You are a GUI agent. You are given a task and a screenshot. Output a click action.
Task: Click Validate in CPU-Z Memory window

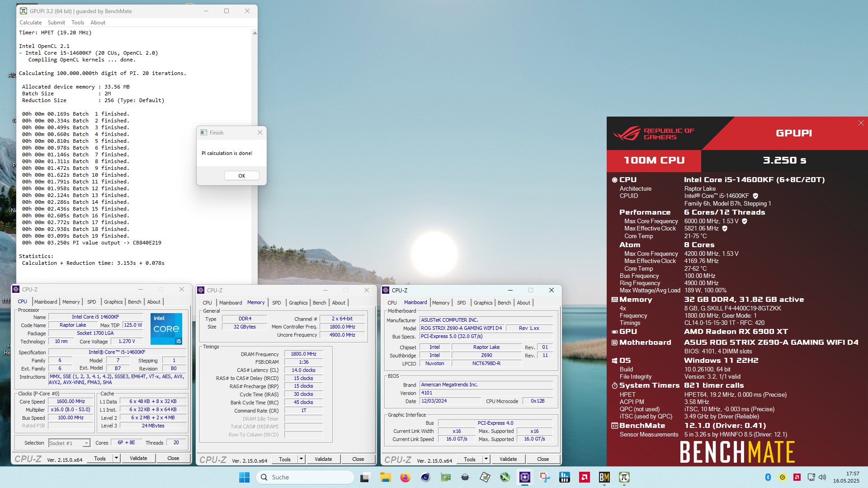tap(323, 459)
